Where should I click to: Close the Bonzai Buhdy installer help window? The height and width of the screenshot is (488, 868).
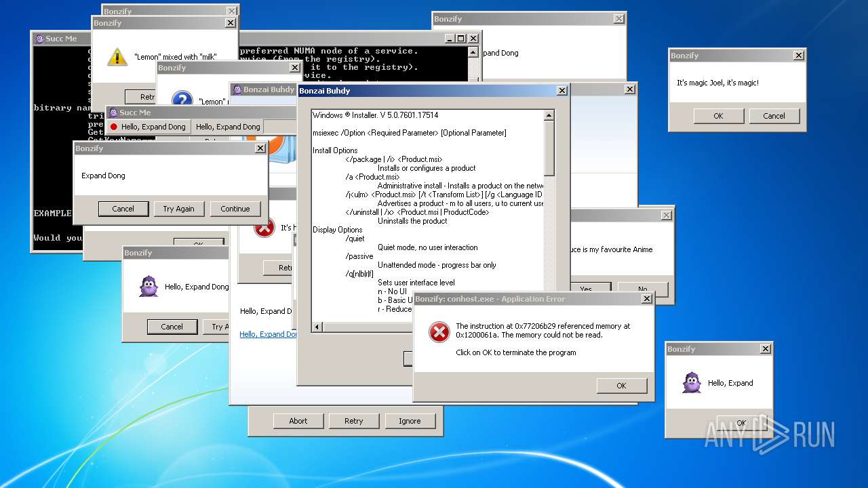click(562, 91)
